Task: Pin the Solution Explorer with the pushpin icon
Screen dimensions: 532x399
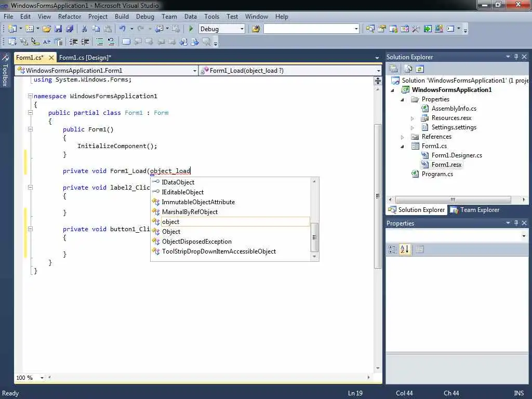Action: point(516,57)
